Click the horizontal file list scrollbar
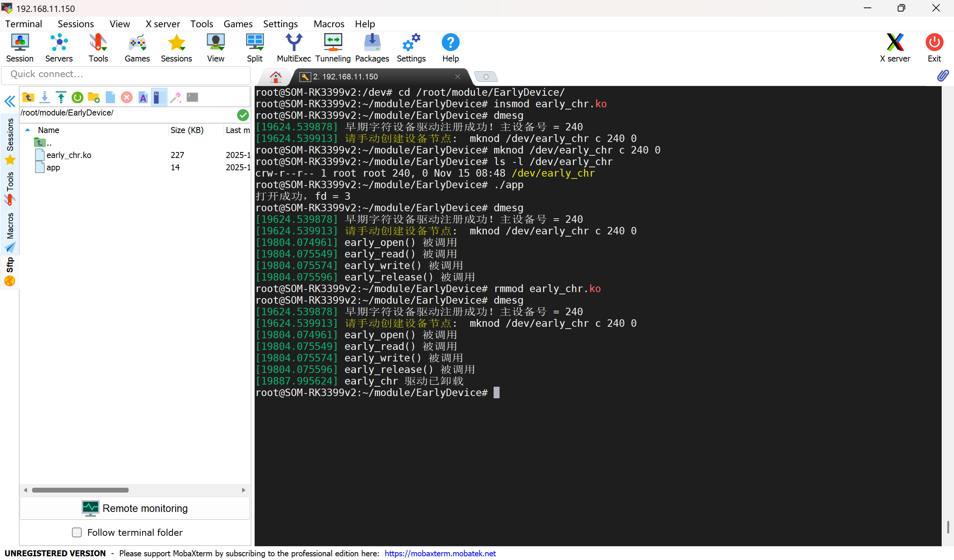 click(x=80, y=490)
